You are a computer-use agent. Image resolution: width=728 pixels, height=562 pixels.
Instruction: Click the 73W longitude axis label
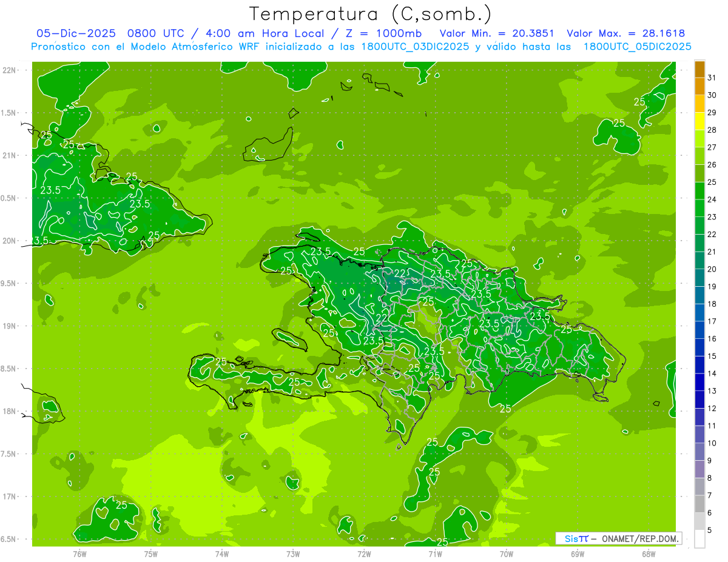[x=293, y=554]
